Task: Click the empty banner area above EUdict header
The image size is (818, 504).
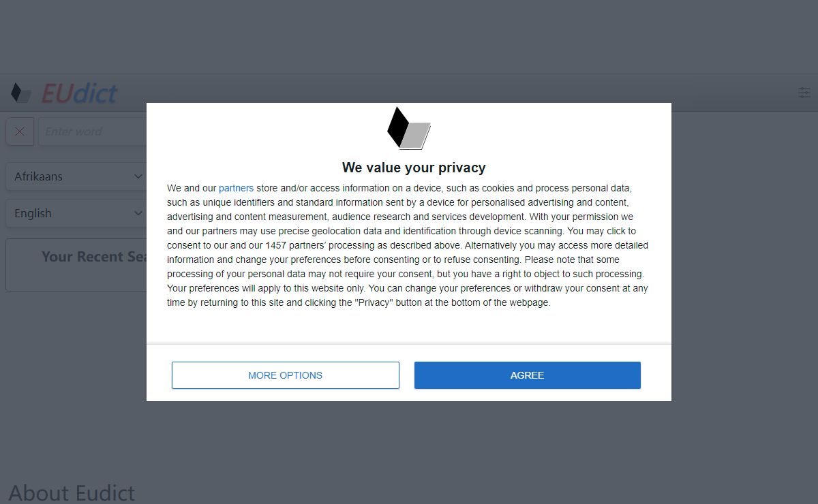Action: click(409, 37)
